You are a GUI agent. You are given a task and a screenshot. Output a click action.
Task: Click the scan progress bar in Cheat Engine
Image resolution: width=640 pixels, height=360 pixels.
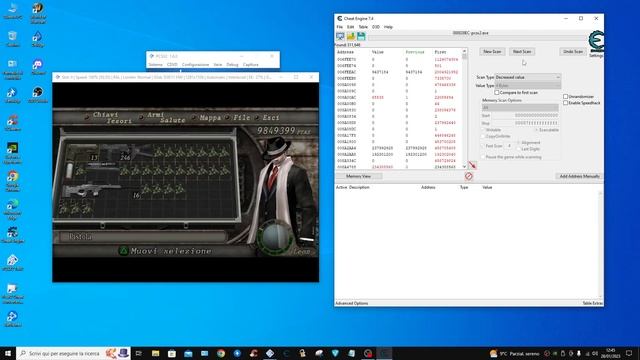coord(477,38)
